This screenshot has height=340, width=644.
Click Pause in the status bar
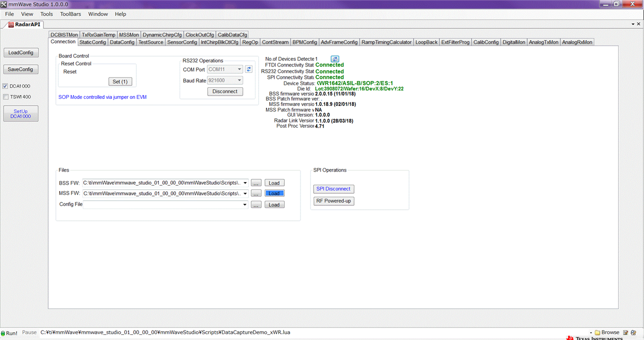29,333
